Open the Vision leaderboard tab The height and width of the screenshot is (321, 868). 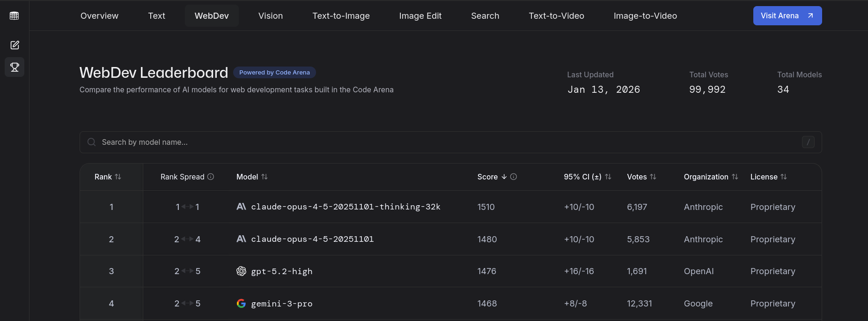point(271,16)
